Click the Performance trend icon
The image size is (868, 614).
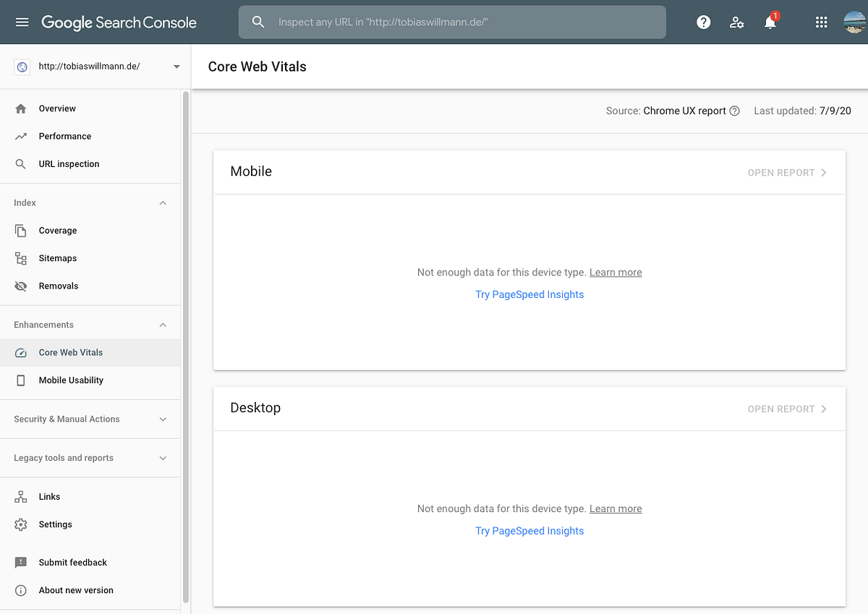pyautogui.click(x=21, y=136)
